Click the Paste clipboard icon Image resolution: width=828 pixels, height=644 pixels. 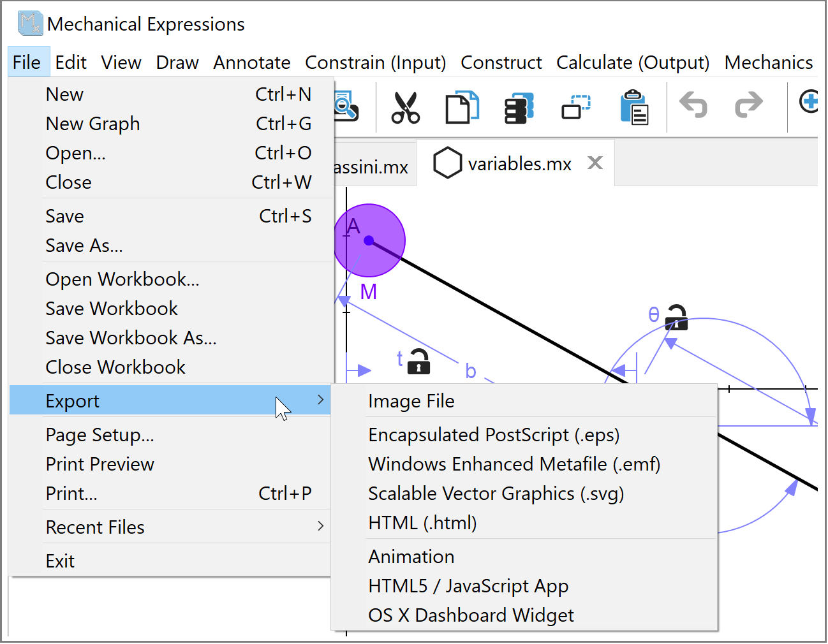(x=634, y=107)
